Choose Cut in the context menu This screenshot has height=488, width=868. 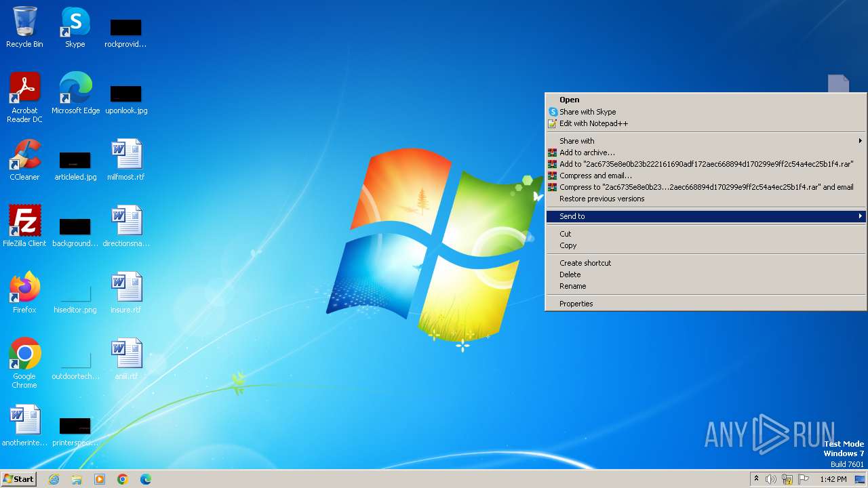pyautogui.click(x=706, y=234)
